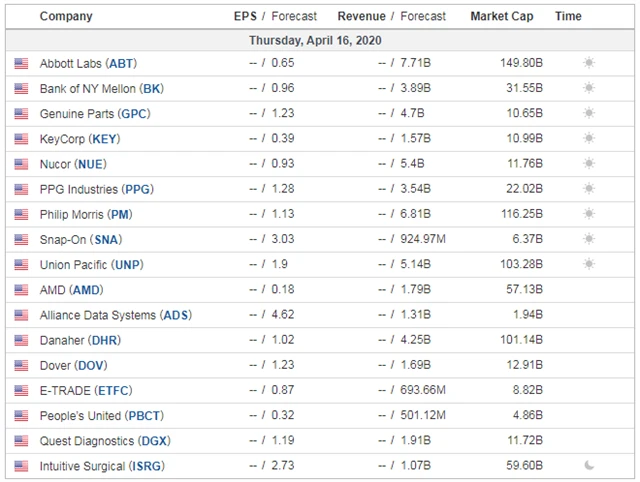Open the ABT ticker link
640x482 pixels.
(x=121, y=63)
